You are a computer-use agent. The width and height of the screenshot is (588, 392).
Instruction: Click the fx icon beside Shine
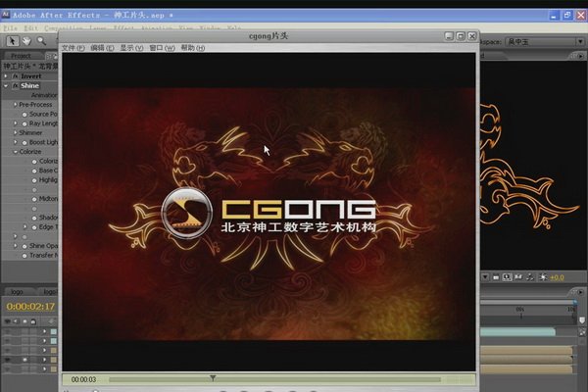[x=14, y=85]
